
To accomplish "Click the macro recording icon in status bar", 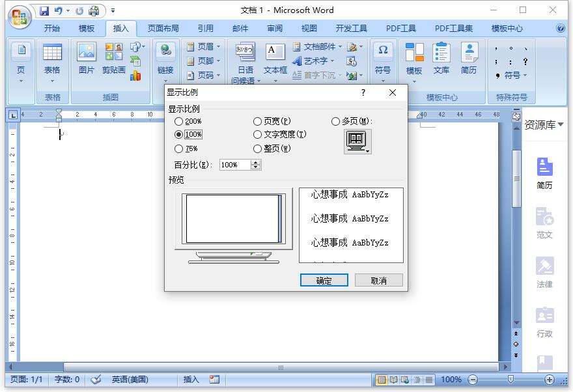I will (x=214, y=380).
